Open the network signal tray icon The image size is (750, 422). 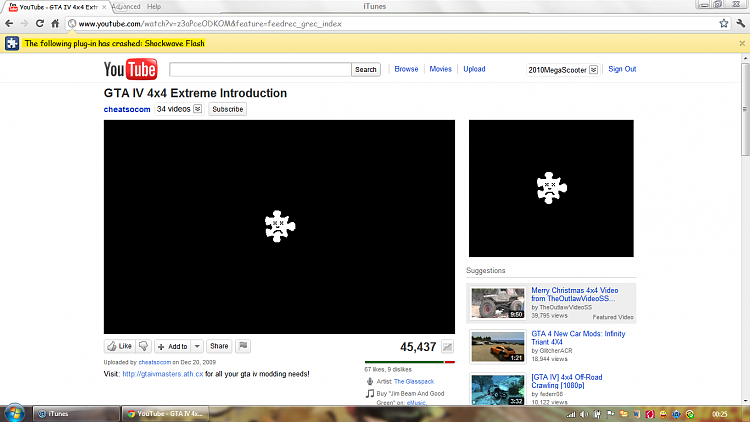tap(571, 414)
